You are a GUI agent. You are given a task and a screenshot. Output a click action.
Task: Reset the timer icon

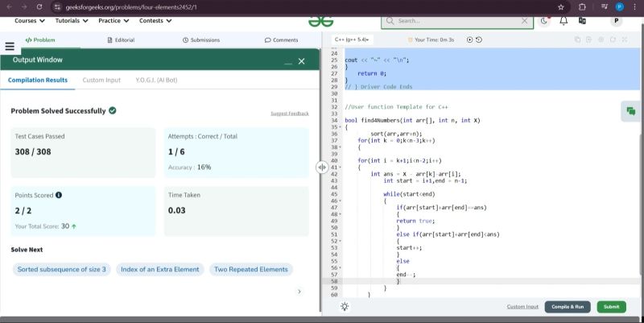pos(479,39)
